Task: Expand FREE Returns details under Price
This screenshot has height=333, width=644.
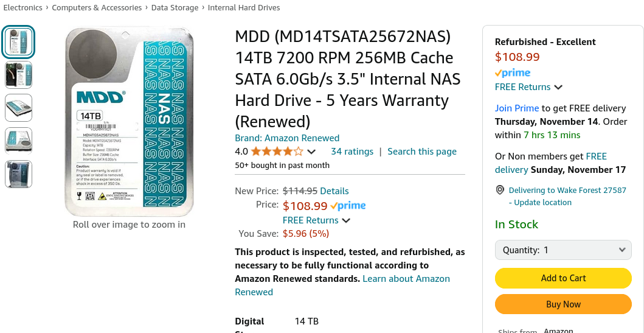Action: click(x=346, y=220)
